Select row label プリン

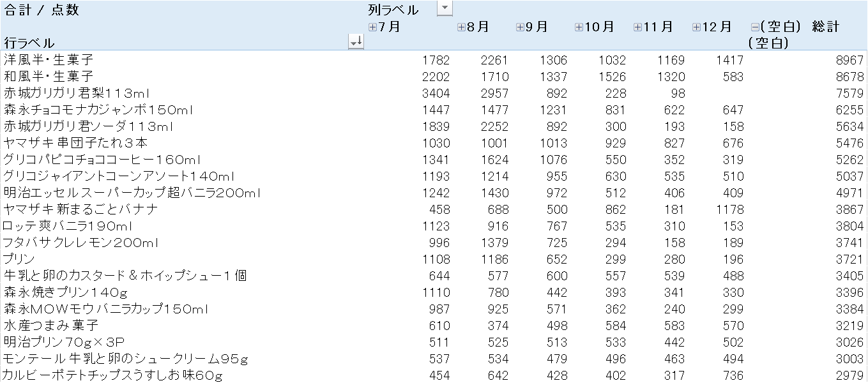point(19,259)
